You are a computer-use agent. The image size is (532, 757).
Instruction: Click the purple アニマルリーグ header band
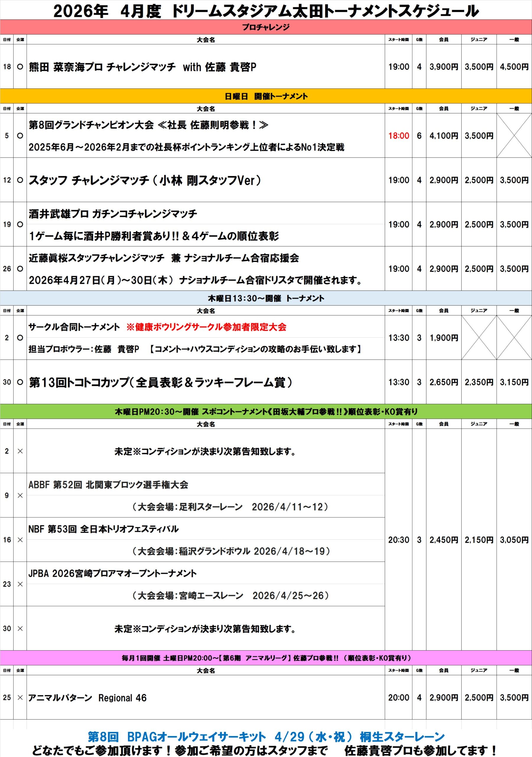pyautogui.click(x=266, y=658)
